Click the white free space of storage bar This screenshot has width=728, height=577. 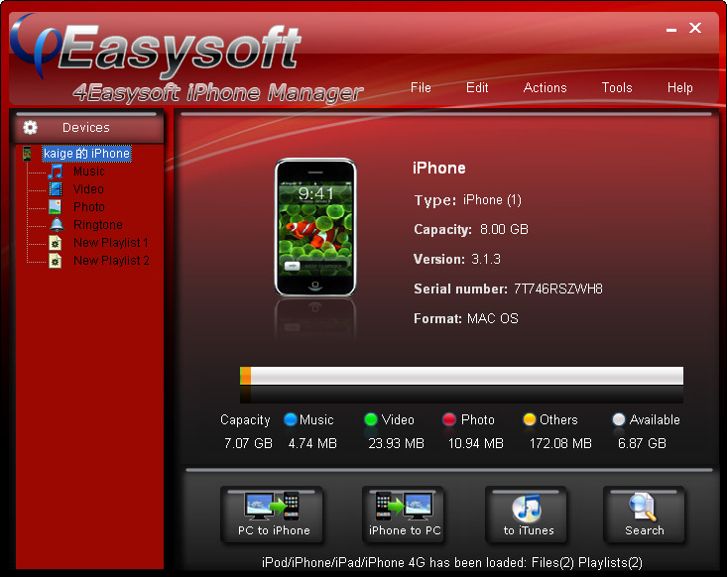tap(467, 376)
